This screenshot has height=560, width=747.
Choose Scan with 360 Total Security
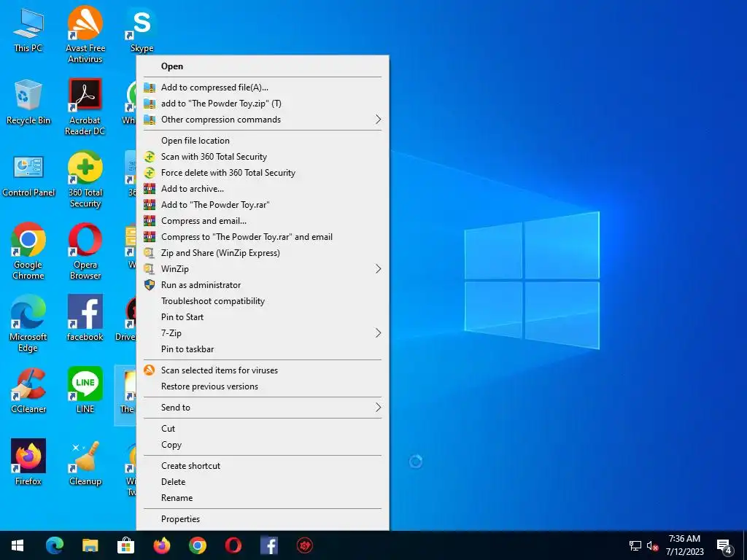tap(263, 157)
